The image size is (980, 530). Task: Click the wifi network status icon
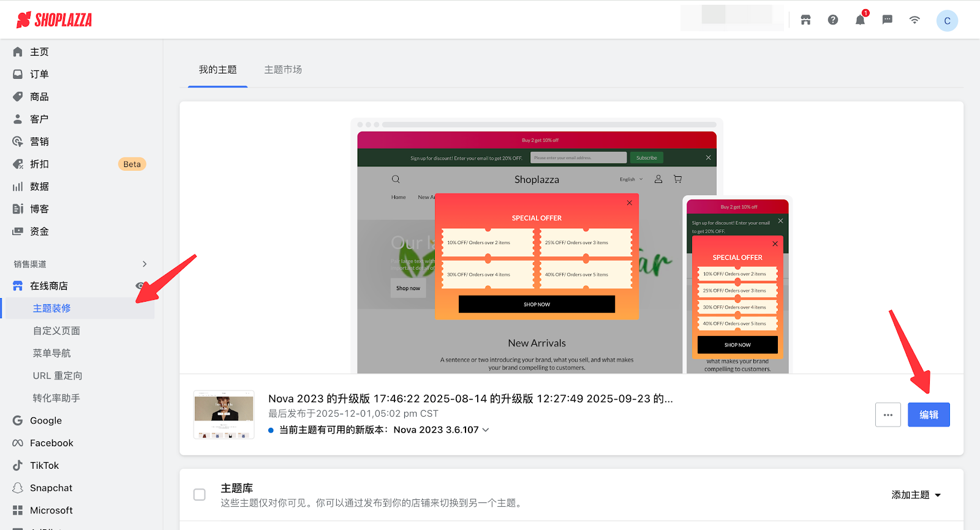tap(914, 20)
